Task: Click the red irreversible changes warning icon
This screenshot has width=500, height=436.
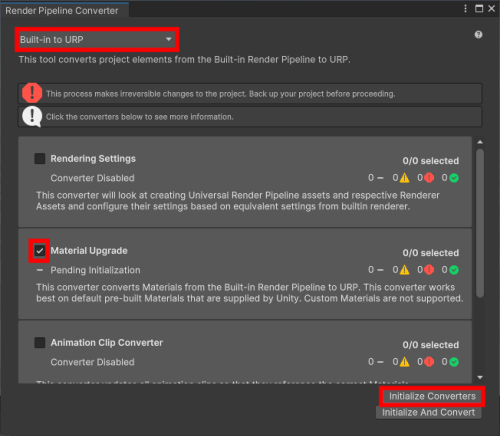Action: (x=32, y=93)
